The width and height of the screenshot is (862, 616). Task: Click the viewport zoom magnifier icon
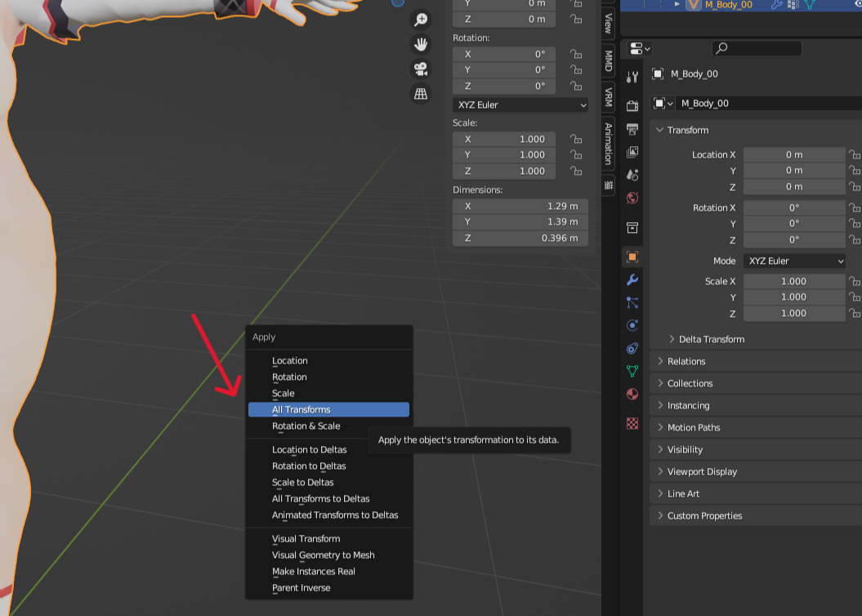pos(421,20)
